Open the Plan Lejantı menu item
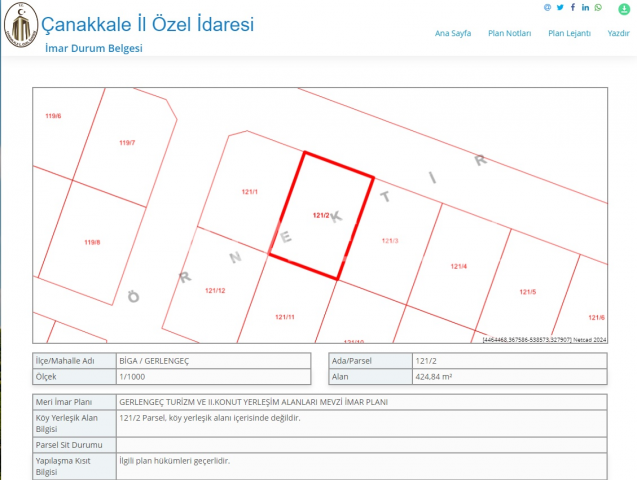The image size is (637, 480). [569, 33]
